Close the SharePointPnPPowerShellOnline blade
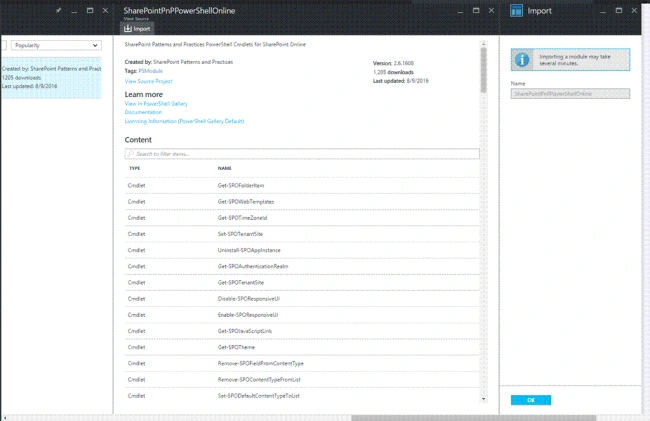650x421 pixels. click(491, 10)
